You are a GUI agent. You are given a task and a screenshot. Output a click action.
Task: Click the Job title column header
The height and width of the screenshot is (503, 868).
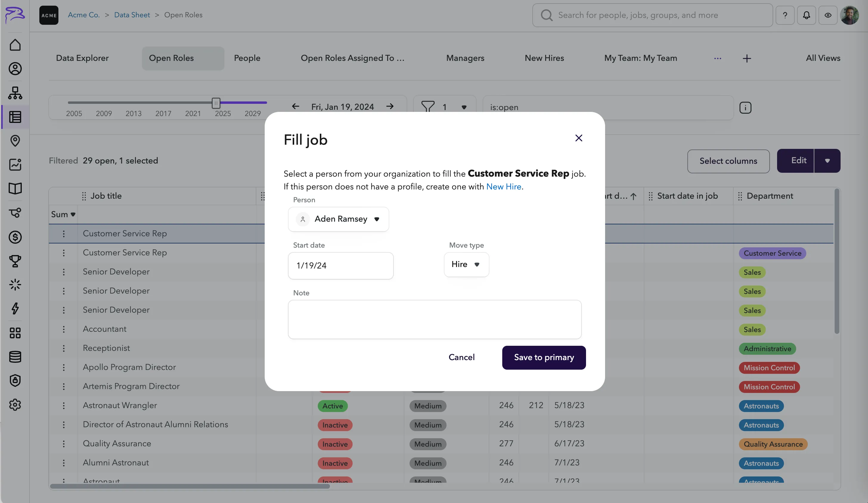tap(106, 196)
